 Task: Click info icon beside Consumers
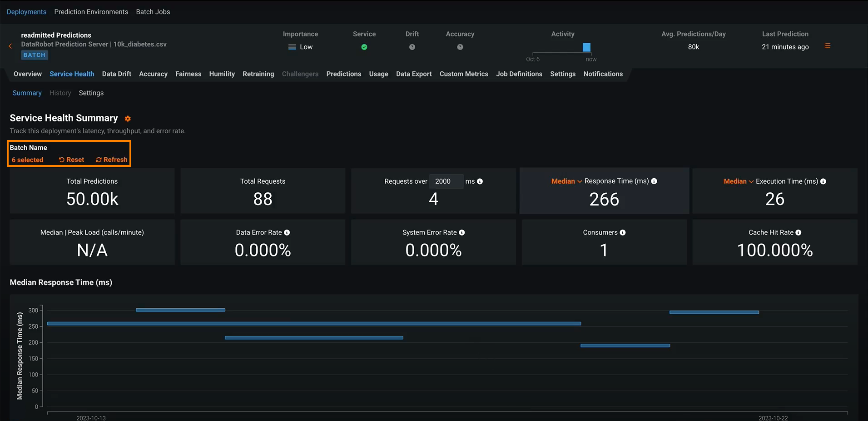(622, 233)
